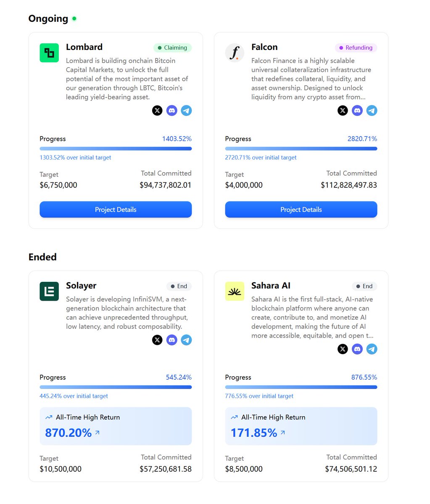430x504 pixels.
Task: Click the Lombard Project Details button
Action: 116,210
